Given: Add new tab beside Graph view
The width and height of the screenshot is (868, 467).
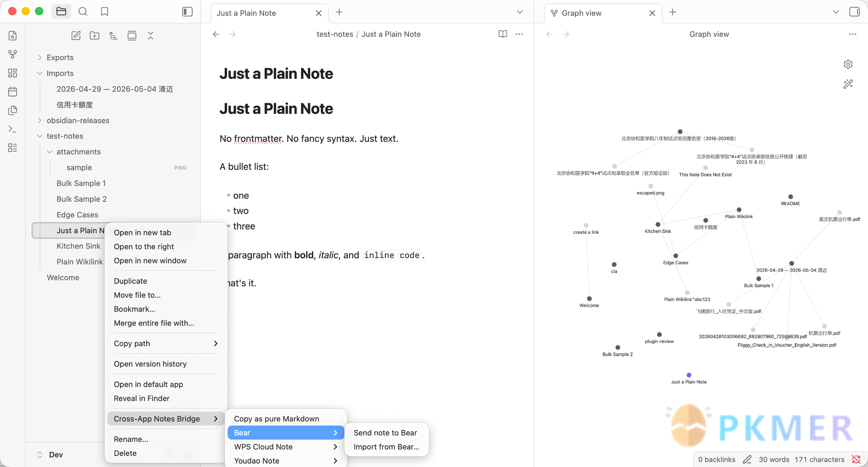Looking at the screenshot, I should 673,12.
